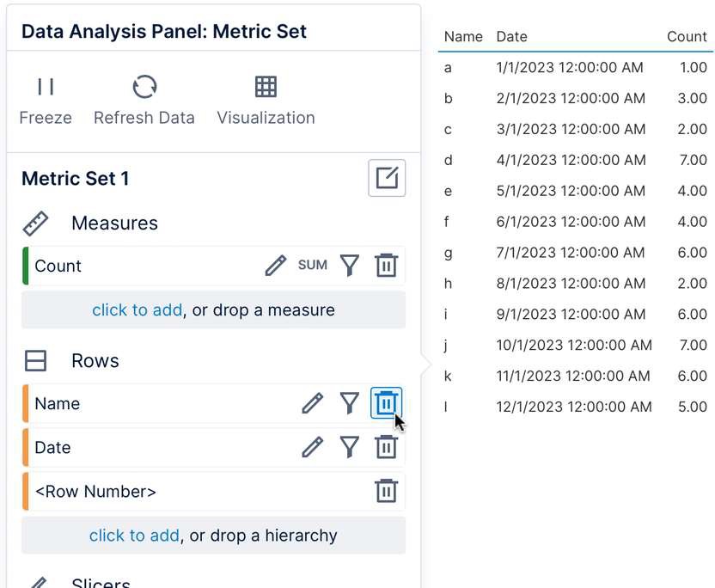Delete the Name row hierarchy

387,403
